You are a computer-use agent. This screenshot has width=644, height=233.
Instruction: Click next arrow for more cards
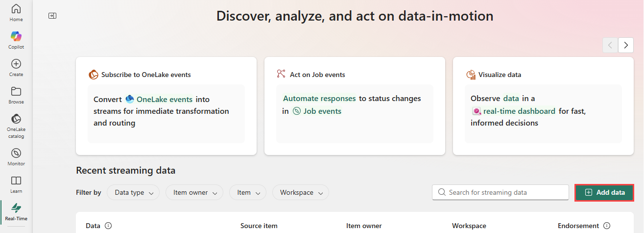pos(625,45)
